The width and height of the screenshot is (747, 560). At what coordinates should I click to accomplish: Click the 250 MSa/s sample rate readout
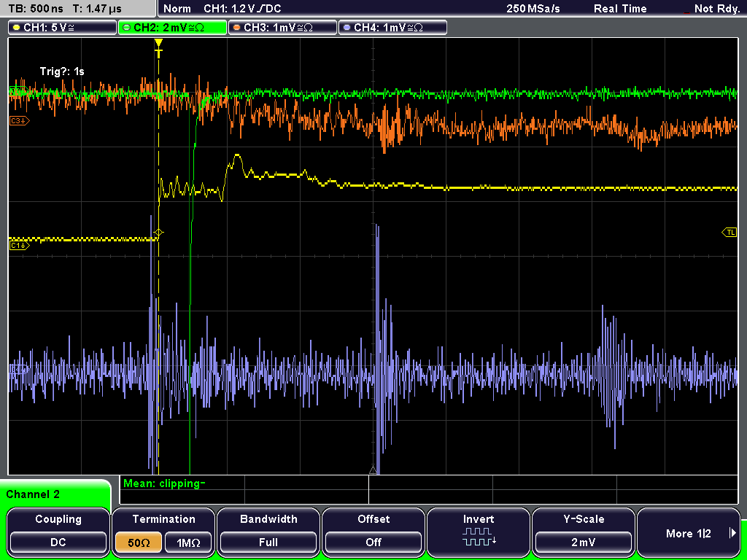(533, 9)
